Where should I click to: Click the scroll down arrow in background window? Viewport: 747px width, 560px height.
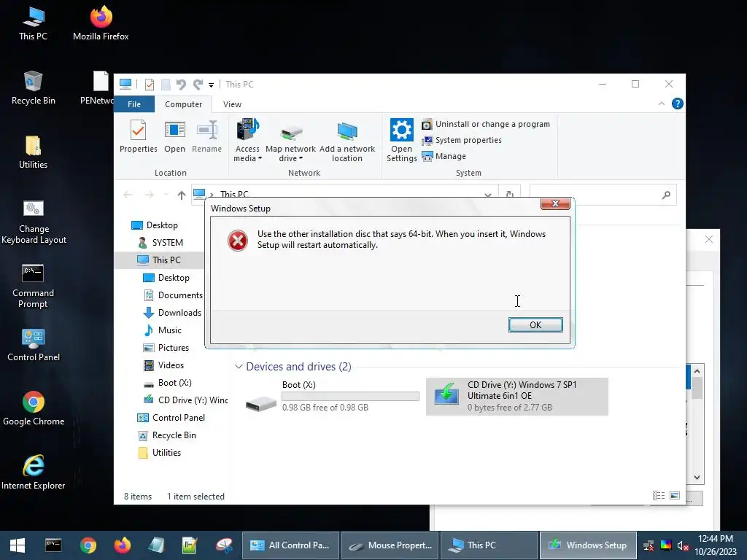[697, 477]
